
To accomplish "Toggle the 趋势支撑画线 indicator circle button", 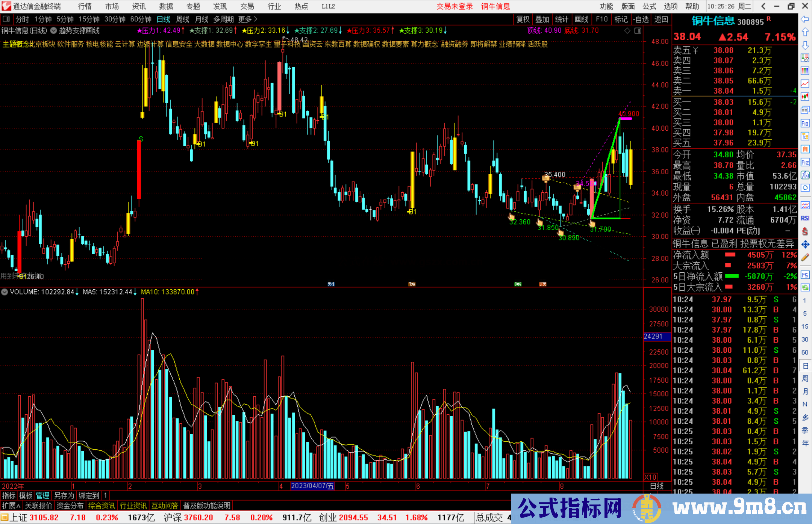I will point(53,31).
